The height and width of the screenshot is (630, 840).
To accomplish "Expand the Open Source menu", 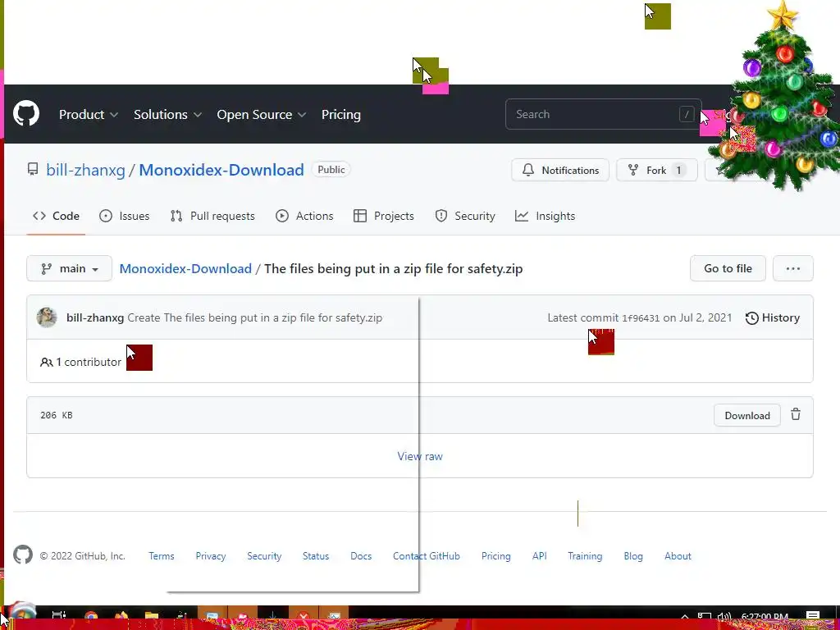I will [262, 115].
